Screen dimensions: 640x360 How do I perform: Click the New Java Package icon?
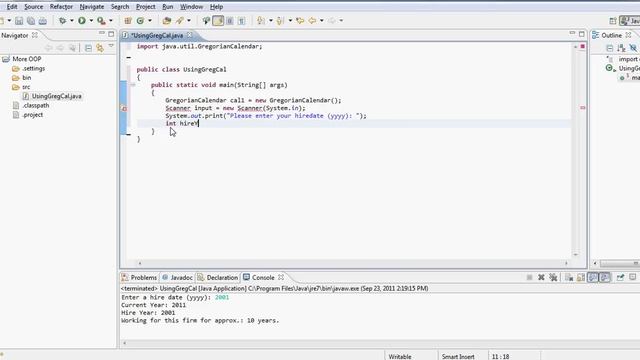point(128,20)
